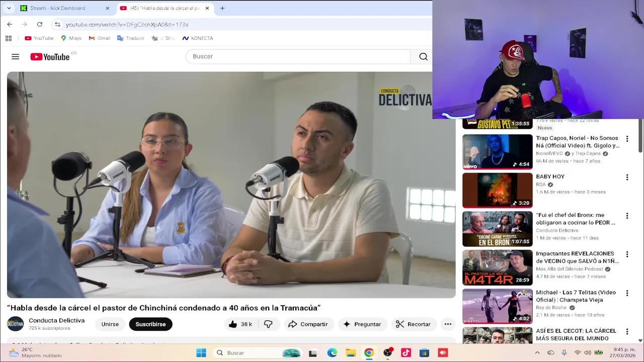Like the video with 38 k likes

pyautogui.click(x=240, y=324)
